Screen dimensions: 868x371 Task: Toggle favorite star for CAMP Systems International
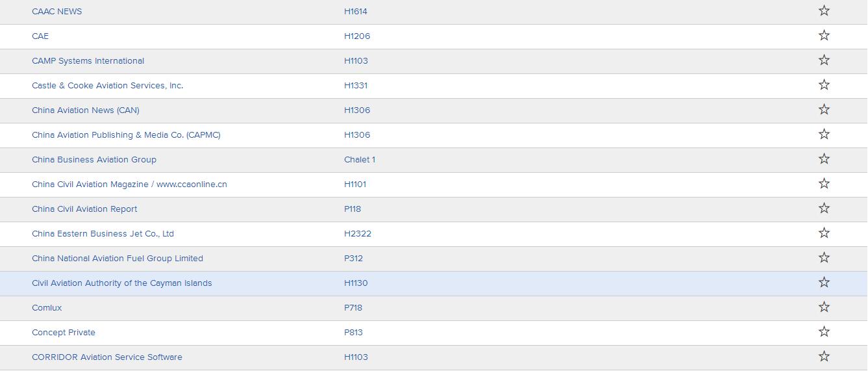click(824, 60)
